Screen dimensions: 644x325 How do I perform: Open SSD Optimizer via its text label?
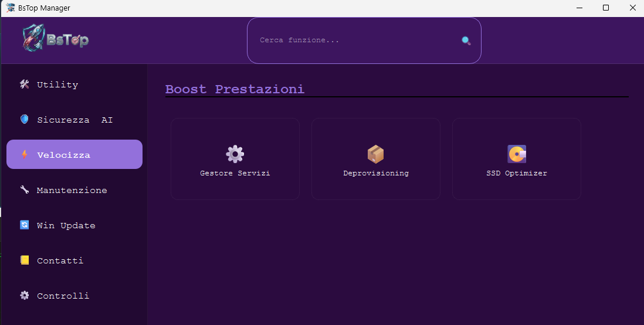(516, 174)
